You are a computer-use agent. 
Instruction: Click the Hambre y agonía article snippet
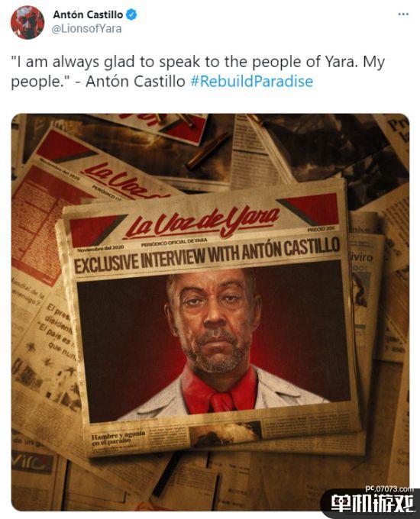(x=118, y=438)
